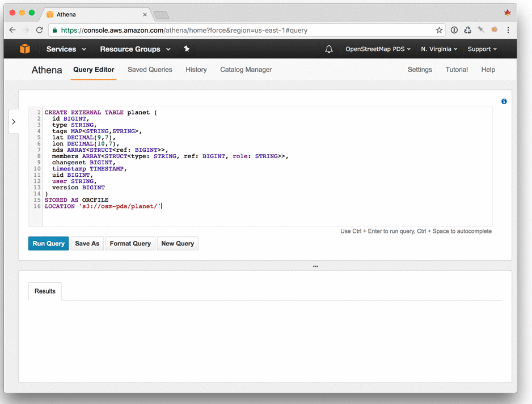Click the circled-i extension icon in toolbar
This screenshot has width=532, height=404.
pos(454,30)
